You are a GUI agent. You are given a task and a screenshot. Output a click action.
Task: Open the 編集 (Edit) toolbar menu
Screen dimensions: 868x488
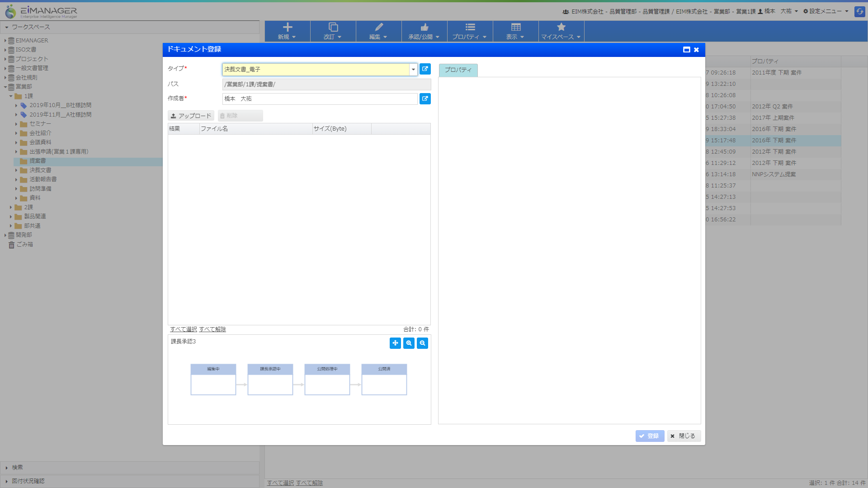[x=379, y=31]
